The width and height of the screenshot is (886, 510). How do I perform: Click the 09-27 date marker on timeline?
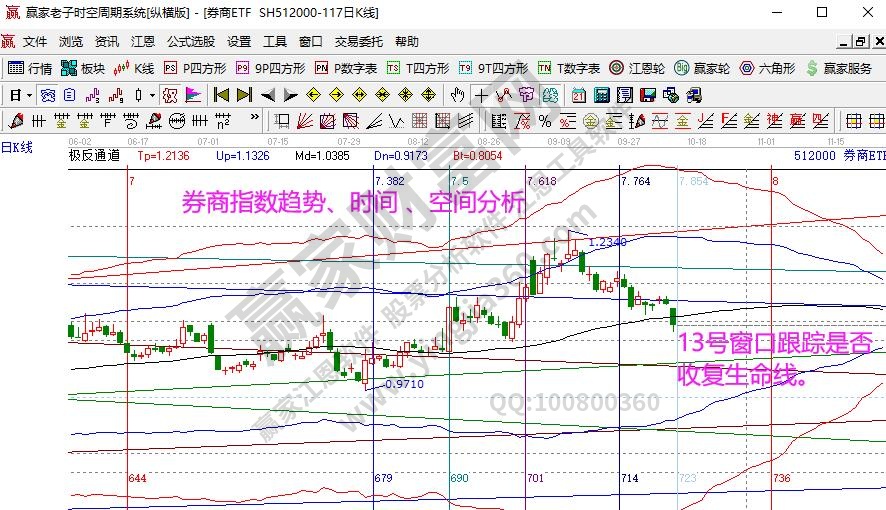(x=629, y=142)
